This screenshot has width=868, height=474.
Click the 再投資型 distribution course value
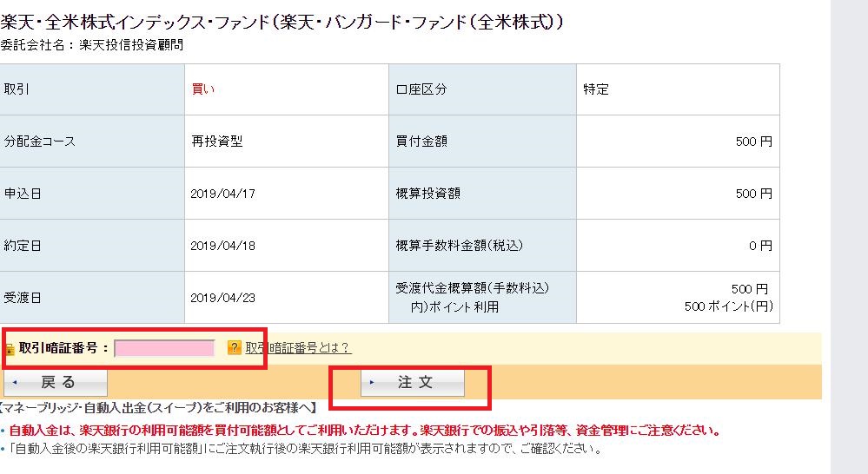(x=217, y=141)
